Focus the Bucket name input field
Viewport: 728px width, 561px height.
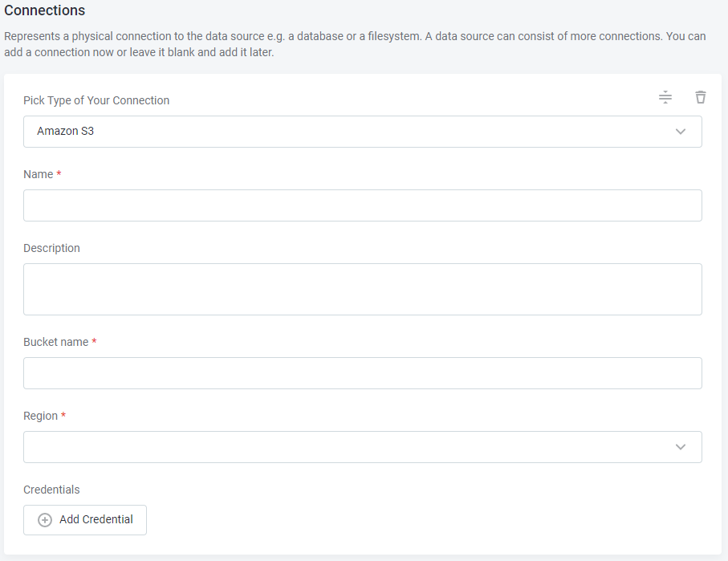pyautogui.click(x=362, y=373)
